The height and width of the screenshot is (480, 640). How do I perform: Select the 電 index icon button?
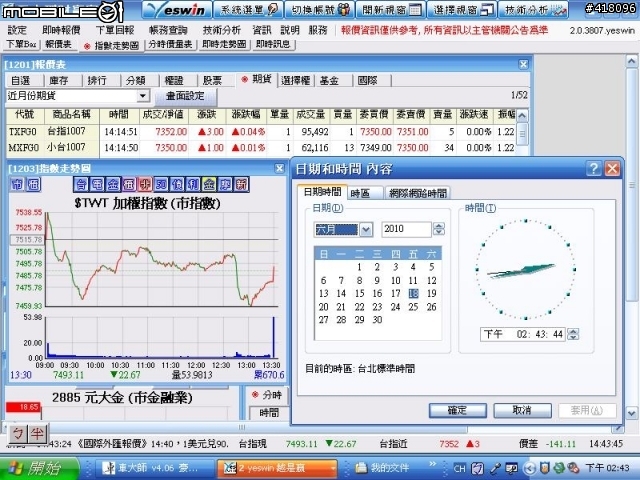(97, 185)
